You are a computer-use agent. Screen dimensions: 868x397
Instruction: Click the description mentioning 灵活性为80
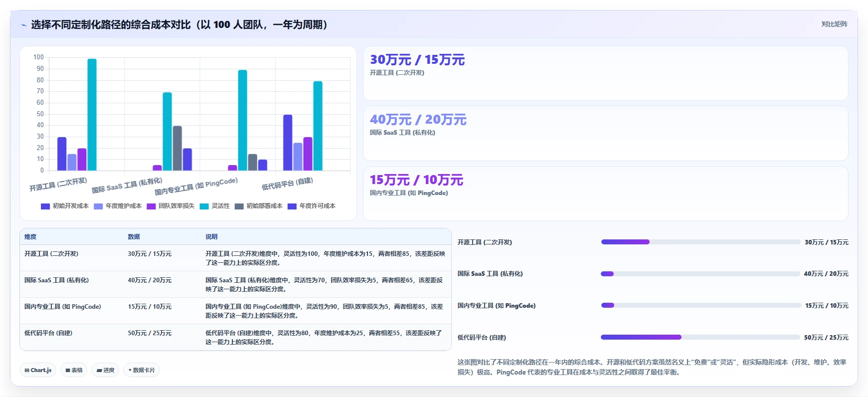(x=324, y=338)
